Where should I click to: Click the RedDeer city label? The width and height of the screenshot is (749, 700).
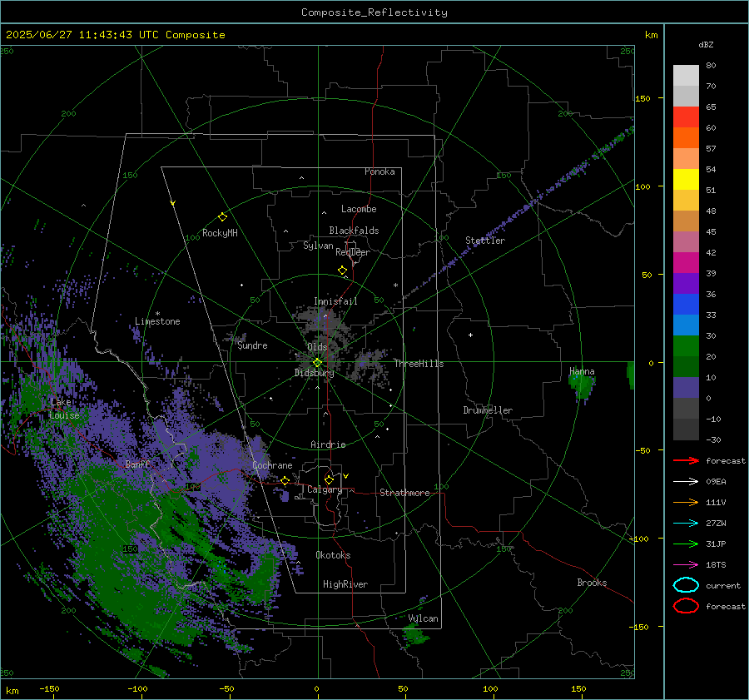tap(353, 252)
